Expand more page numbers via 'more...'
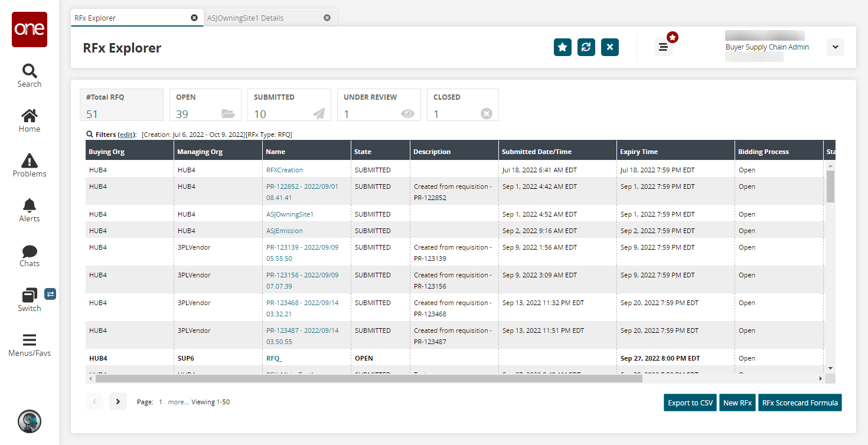 [178, 402]
